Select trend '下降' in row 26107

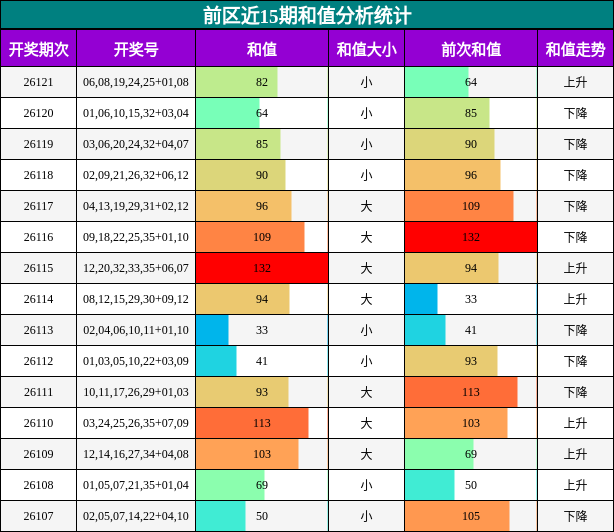(575, 516)
